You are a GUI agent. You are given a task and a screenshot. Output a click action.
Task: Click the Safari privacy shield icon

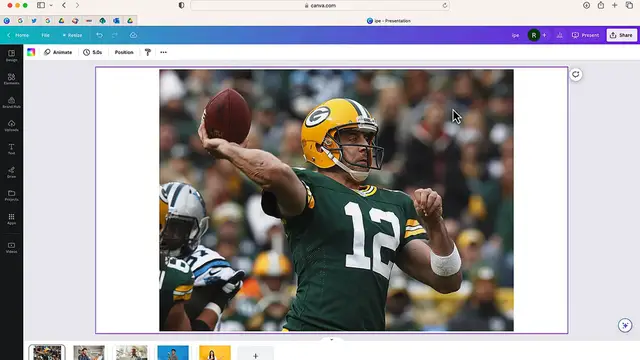click(182, 5)
